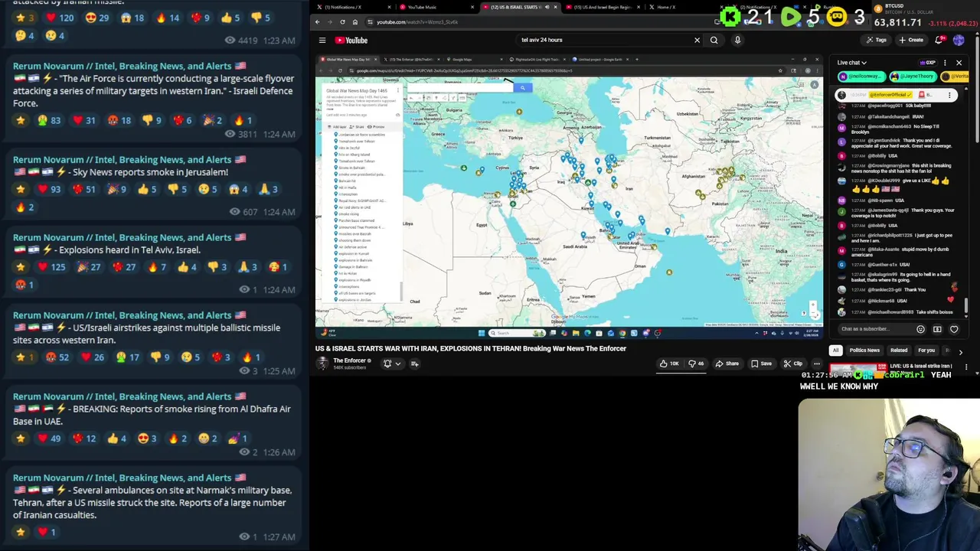Open The Enforcer channel name link
The height and width of the screenshot is (551, 980).
pyautogui.click(x=350, y=360)
